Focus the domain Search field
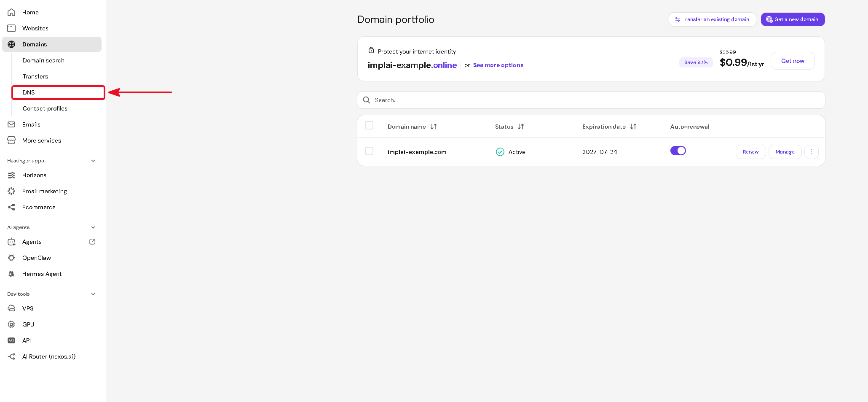The width and height of the screenshot is (868, 402). click(591, 100)
